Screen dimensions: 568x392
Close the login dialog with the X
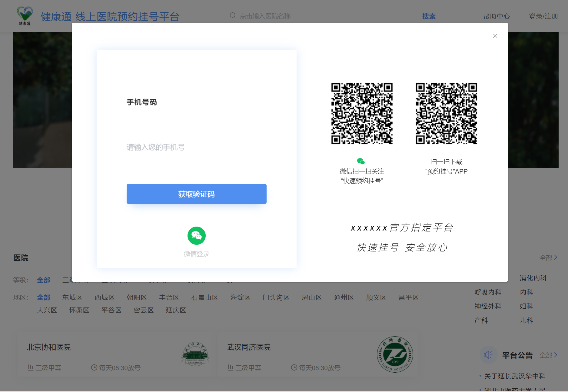click(x=495, y=36)
